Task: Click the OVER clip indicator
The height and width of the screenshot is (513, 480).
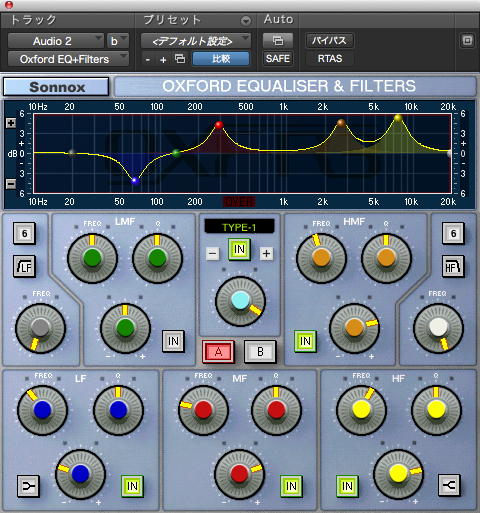Action: click(239, 201)
